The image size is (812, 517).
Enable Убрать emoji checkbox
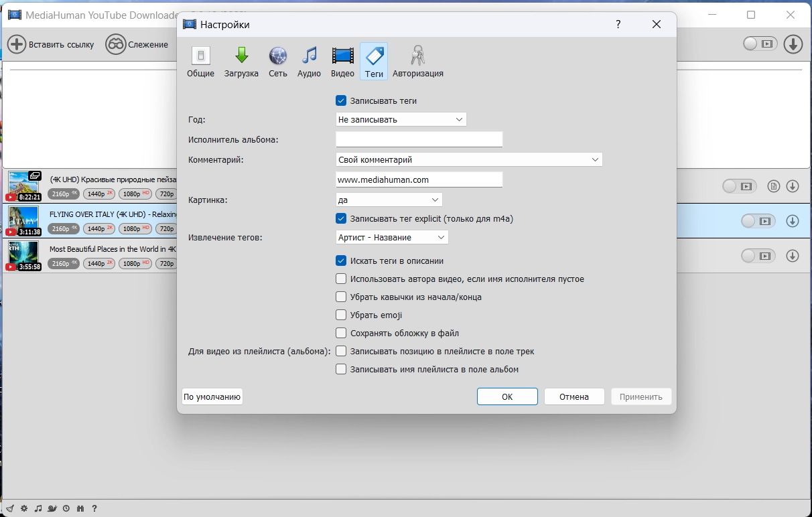tap(341, 315)
